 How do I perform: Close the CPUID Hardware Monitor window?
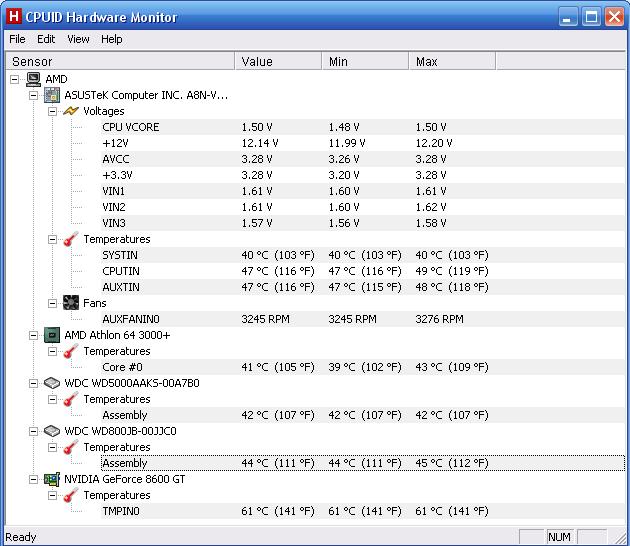(615, 17)
